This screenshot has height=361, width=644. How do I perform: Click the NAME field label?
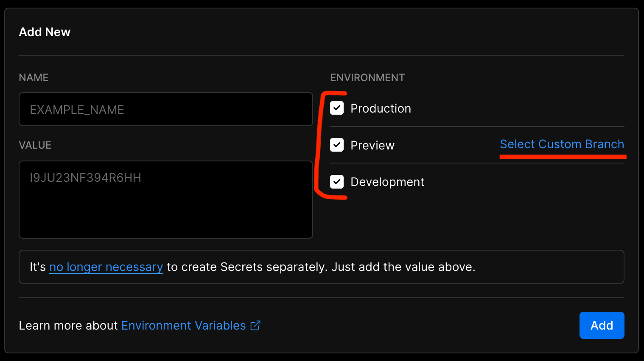coord(33,77)
